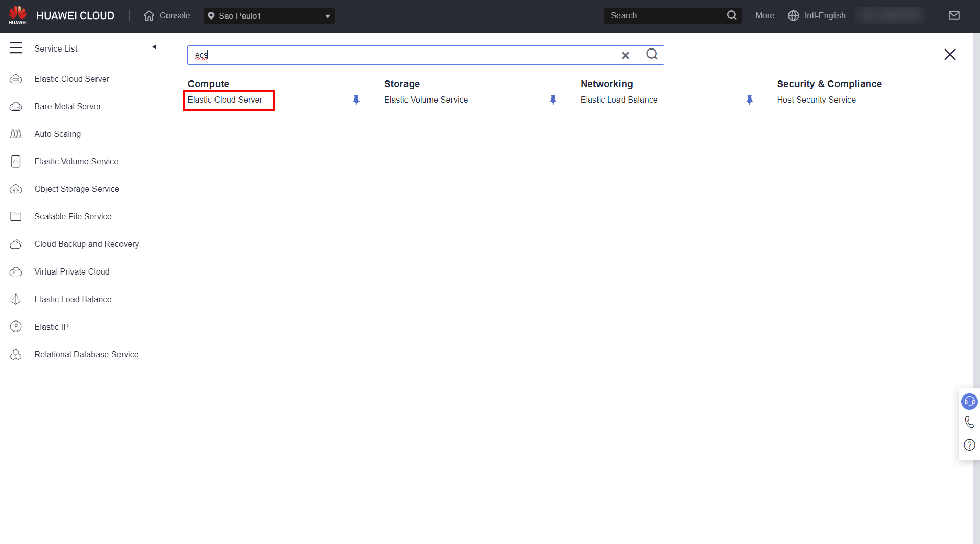Open the More menu in top bar
The width and height of the screenshot is (980, 544).
(764, 16)
